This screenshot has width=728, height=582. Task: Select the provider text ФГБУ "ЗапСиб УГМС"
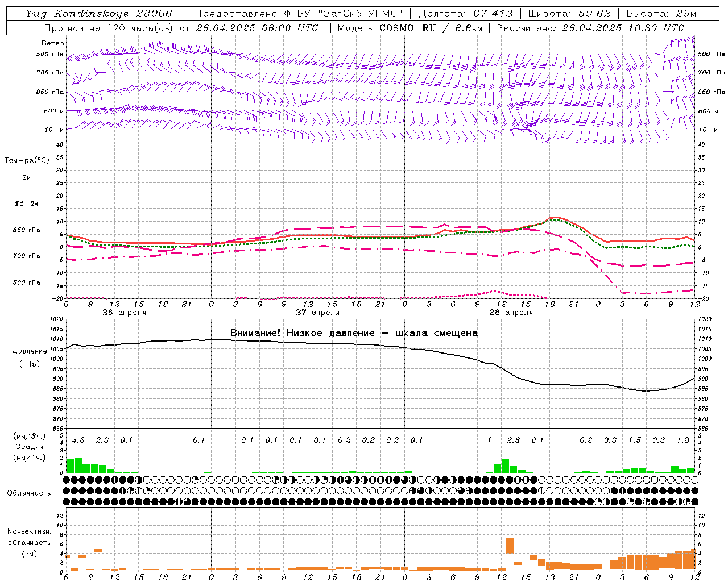342,14
